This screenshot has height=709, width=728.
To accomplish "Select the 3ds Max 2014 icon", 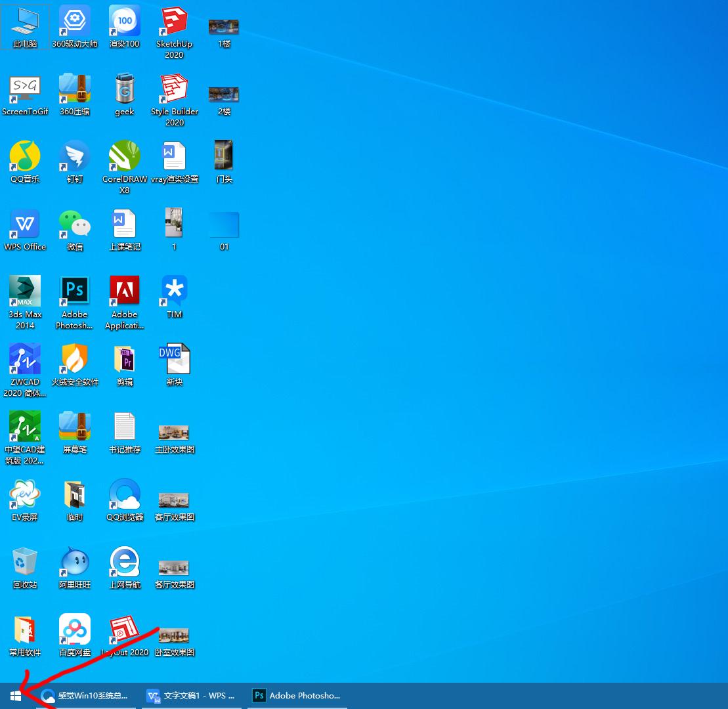I will click(x=24, y=291).
